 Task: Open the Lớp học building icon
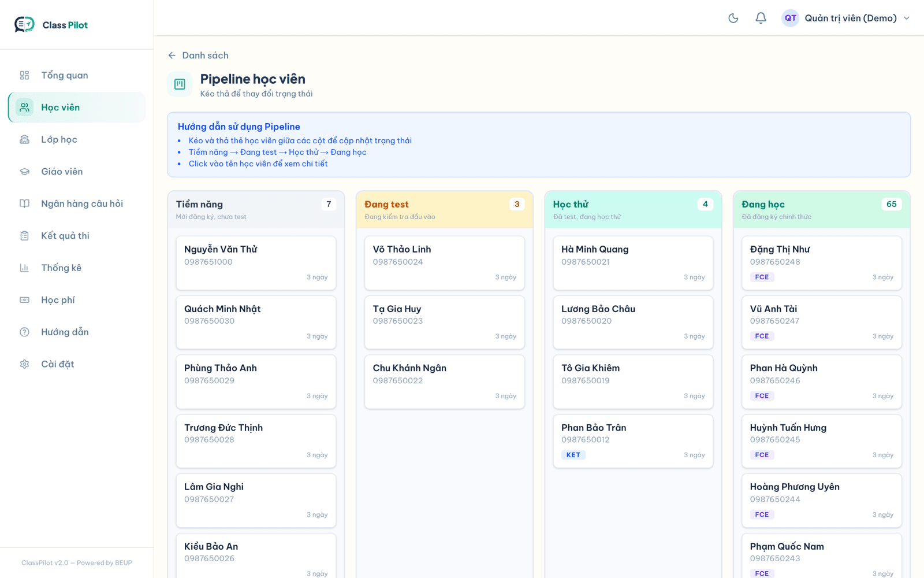[x=24, y=139]
